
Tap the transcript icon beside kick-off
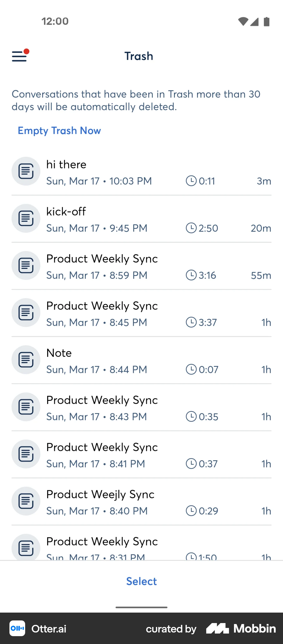26,218
